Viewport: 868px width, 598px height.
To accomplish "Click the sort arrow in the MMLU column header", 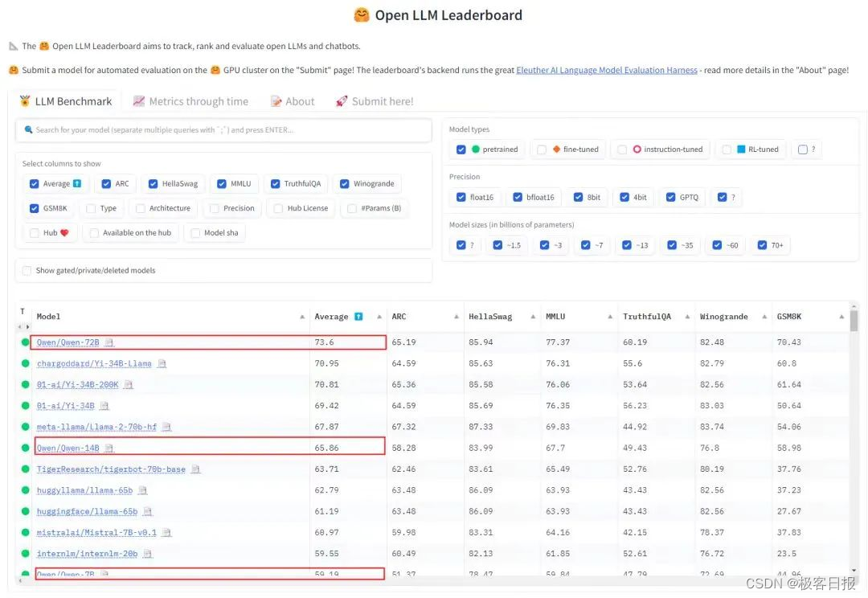I will point(610,317).
